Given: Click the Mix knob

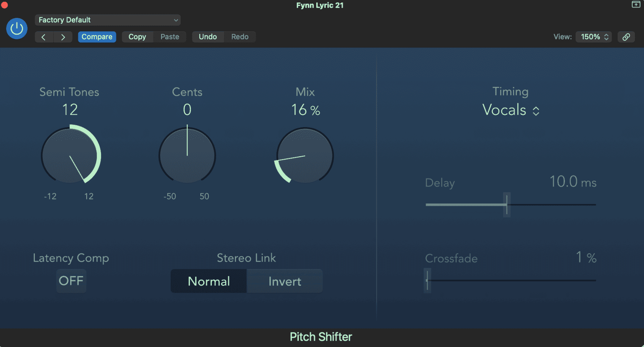Looking at the screenshot, I should click(305, 156).
